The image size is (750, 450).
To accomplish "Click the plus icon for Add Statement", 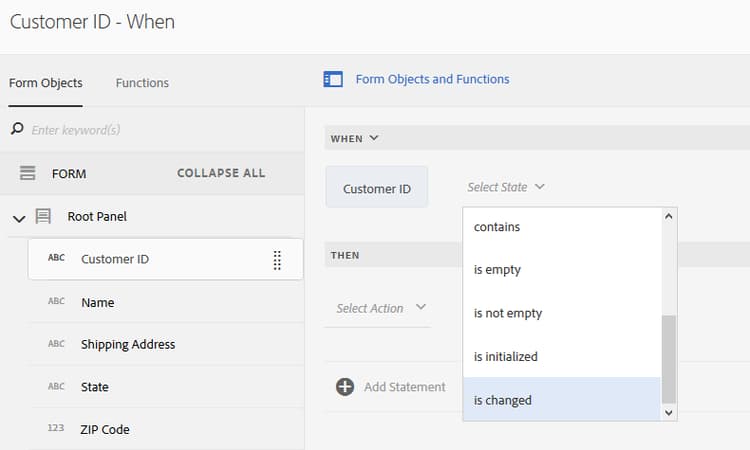I will tap(345, 387).
